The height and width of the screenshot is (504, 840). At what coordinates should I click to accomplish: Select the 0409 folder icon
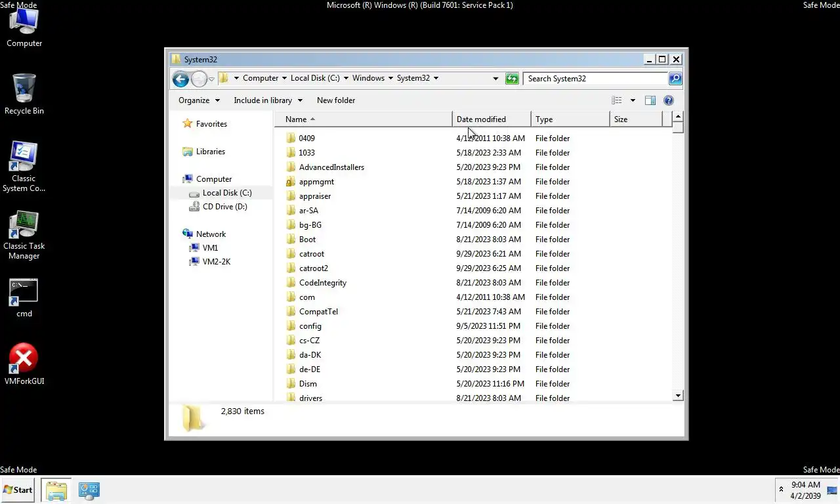coord(291,138)
